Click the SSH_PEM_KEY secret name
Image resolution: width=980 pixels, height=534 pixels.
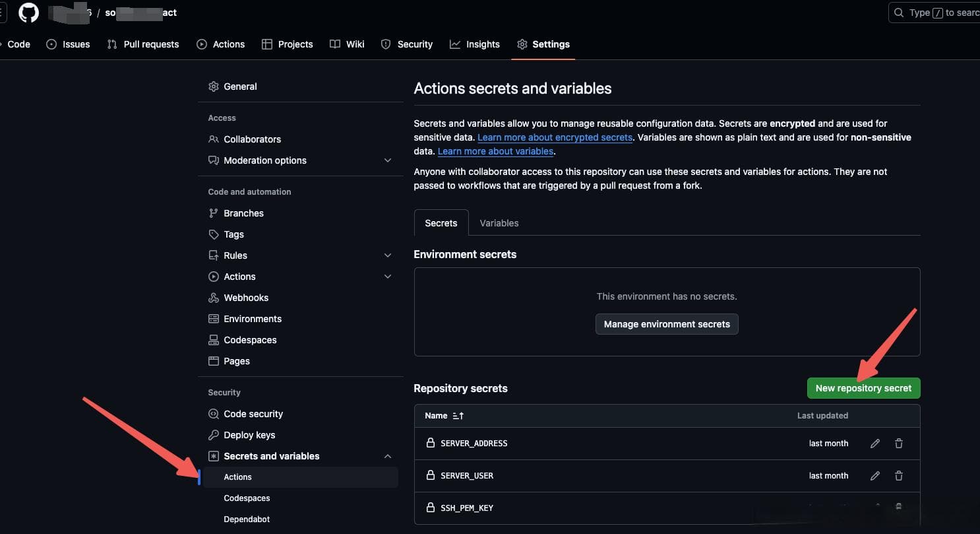pyautogui.click(x=467, y=508)
